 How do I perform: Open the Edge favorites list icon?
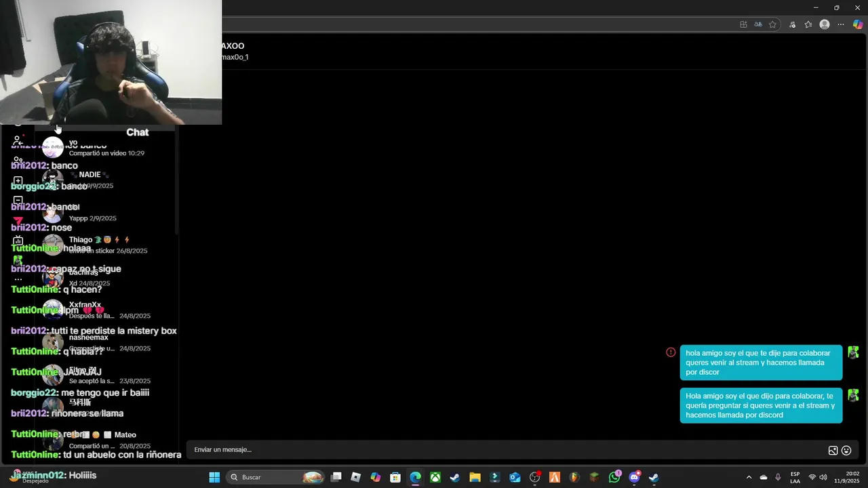(x=808, y=24)
